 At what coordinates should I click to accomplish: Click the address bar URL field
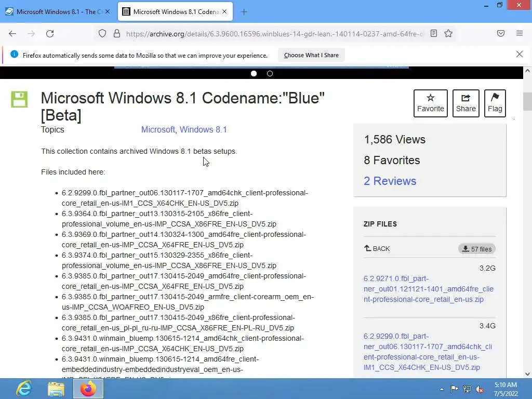(x=275, y=34)
